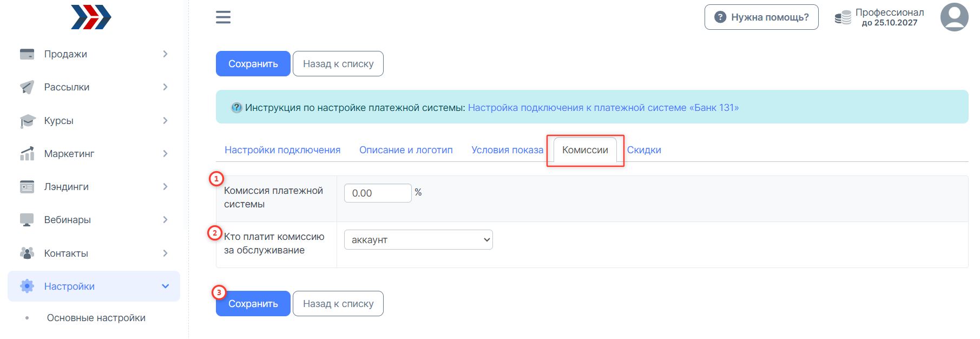The image size is (980, 339).
Task: Collapse the Настройки section chevron
Action: click(165, 286)
